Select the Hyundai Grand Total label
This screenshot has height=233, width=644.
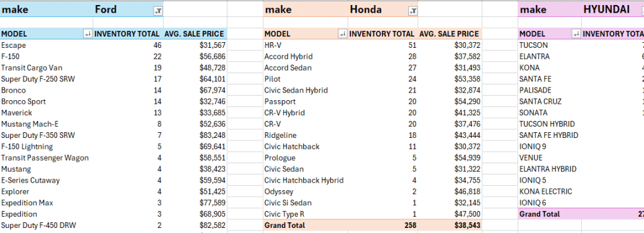[550, 214]
